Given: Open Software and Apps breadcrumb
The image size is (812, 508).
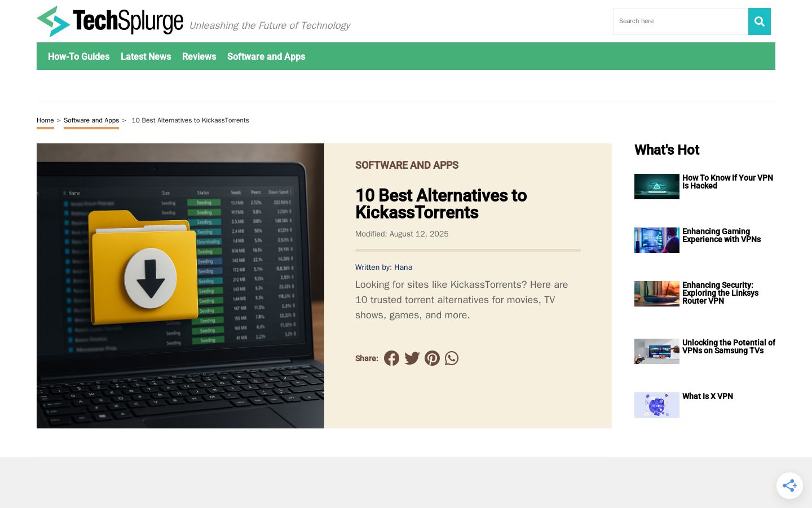Looking at the screenshot, I should point(91,120).
